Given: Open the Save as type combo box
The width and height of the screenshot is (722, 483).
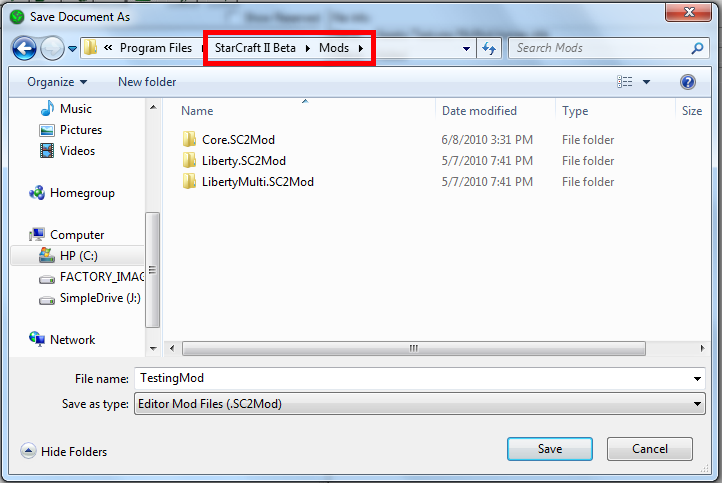Looking at the screenshot, I should pyautogui.click(x=419, y=404).
